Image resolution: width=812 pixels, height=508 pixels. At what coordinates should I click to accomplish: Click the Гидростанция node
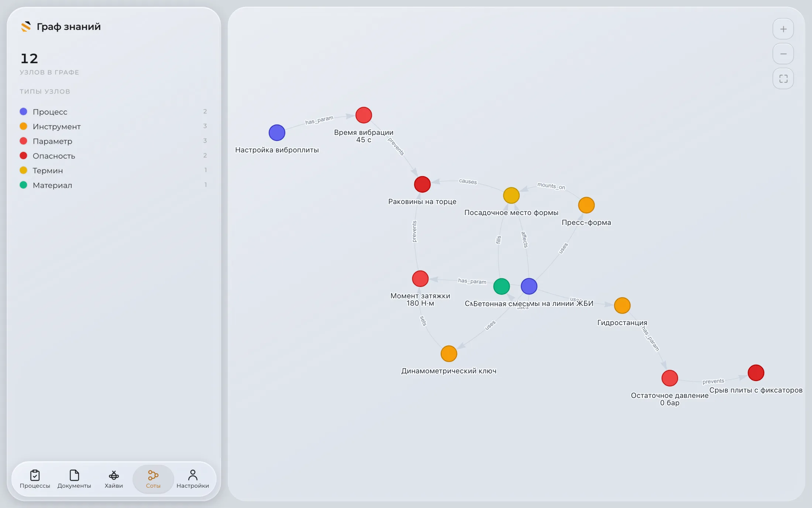622,306
